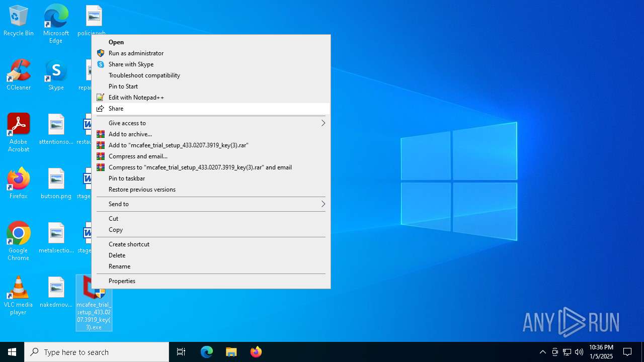
Task: Click the Show desktop sliver on the taskbar
Action: 642,352
